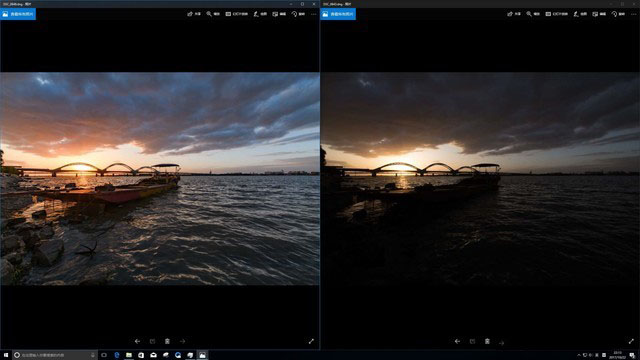Click 'See all photos' in left Photos window
640x360 pixels.
[x=18, y=14]
